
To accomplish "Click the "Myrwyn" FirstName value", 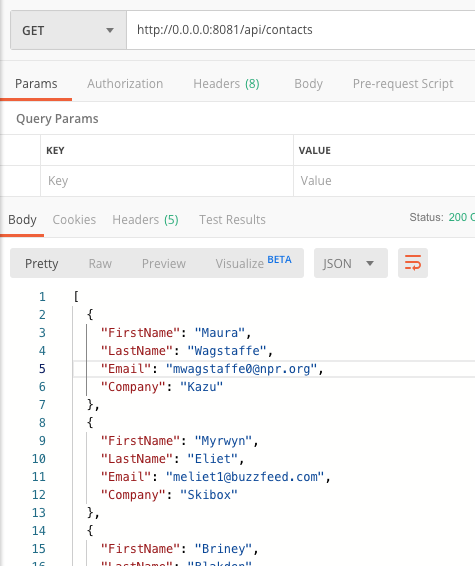I will tap(223, 441).
